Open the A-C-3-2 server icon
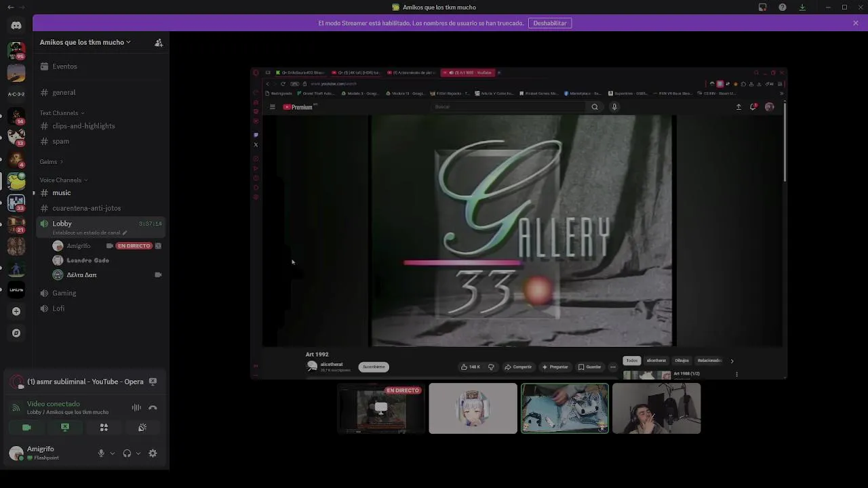This screenshot has width=868, height=488. tap(16, 94)
